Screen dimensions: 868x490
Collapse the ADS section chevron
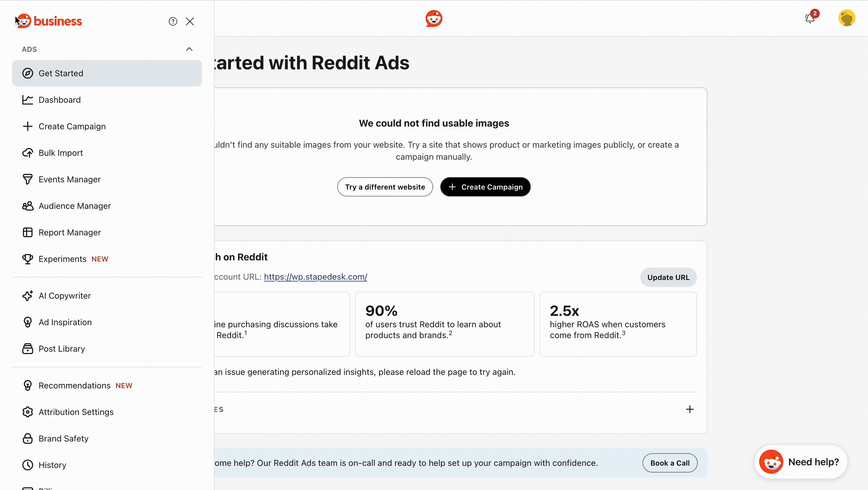189,49
